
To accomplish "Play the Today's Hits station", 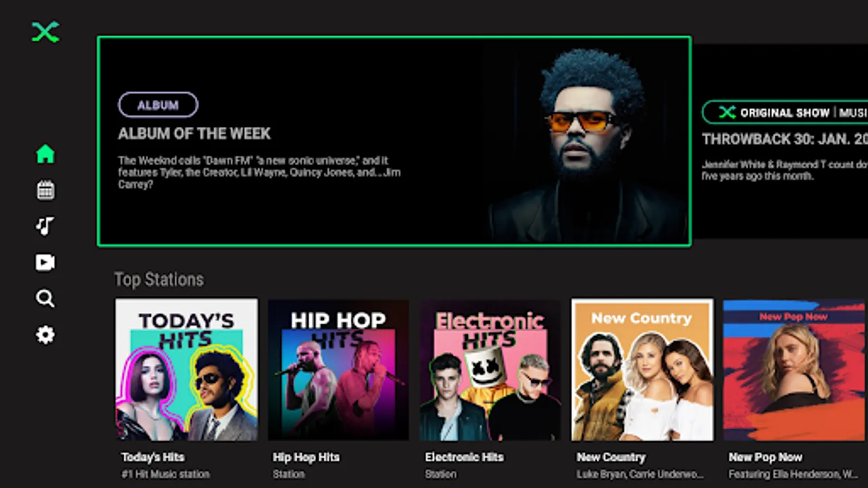I will tap(187, 369).
